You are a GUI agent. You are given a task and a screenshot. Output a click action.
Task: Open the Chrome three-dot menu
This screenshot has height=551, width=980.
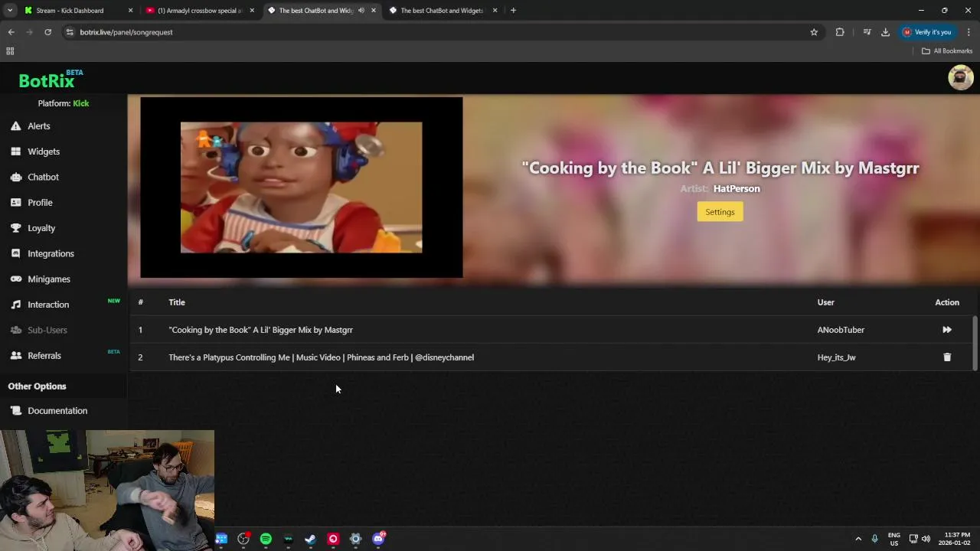pyautogui.click(x=969, y=32)
